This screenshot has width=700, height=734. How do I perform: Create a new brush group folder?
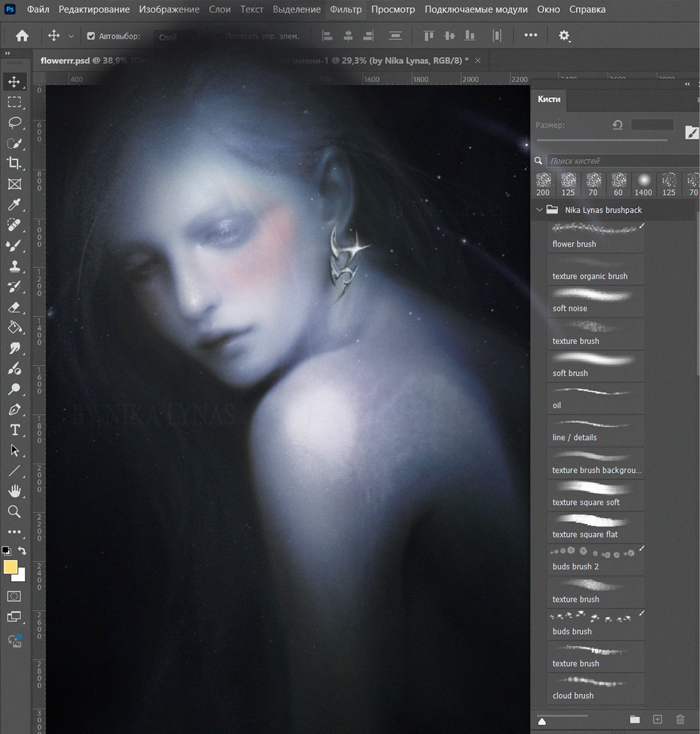pos(635,719)
